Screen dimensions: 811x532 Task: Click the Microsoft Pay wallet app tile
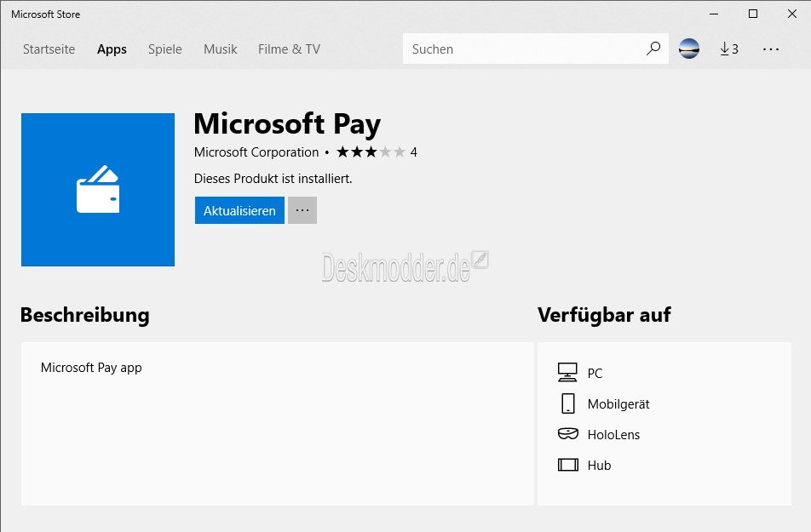click(98, 190)
